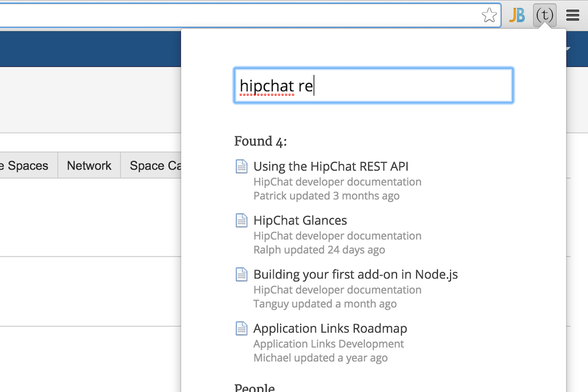
Task: Click page icon beside HipChat REST API
Action: [242, 167]
